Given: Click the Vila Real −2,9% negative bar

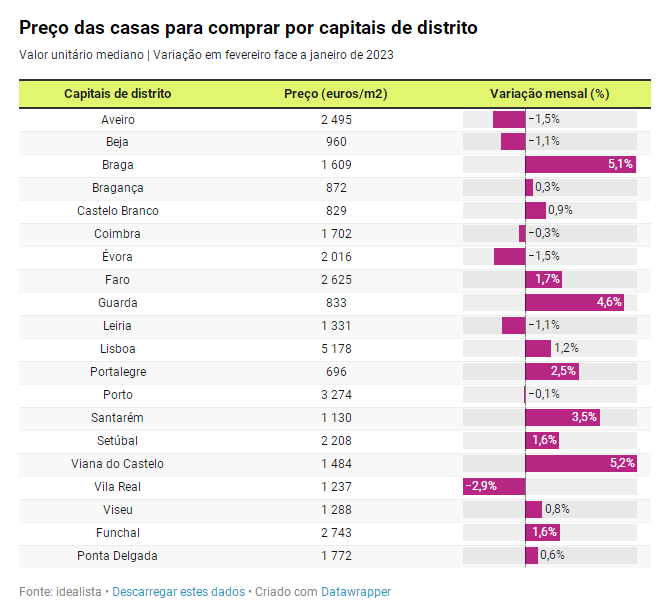Looking at the screenshot, I should point(495,487).
